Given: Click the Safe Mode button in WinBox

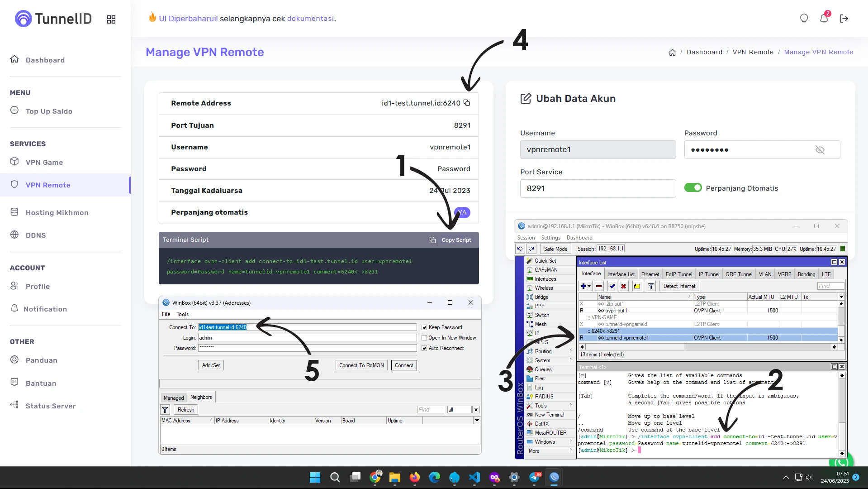Looking at the screenshot, I should (x=555, y=249).
